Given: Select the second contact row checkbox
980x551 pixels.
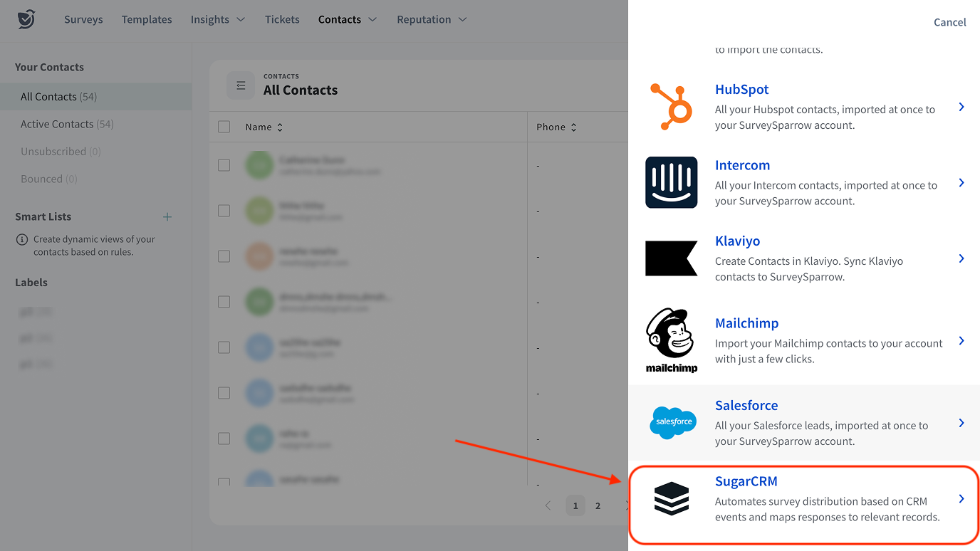Looking at the screenshot, I should (x=224, y=211).
